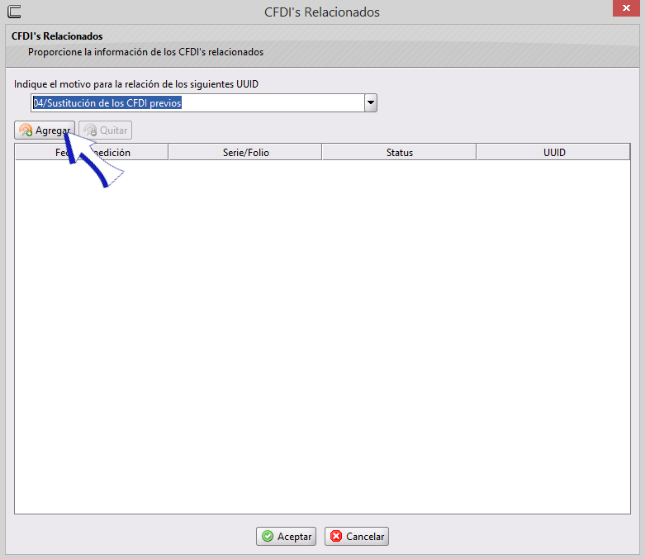Viewport: 645px width, 559px height.
Task: Click the disabled Quitar button
Action: 105,130
